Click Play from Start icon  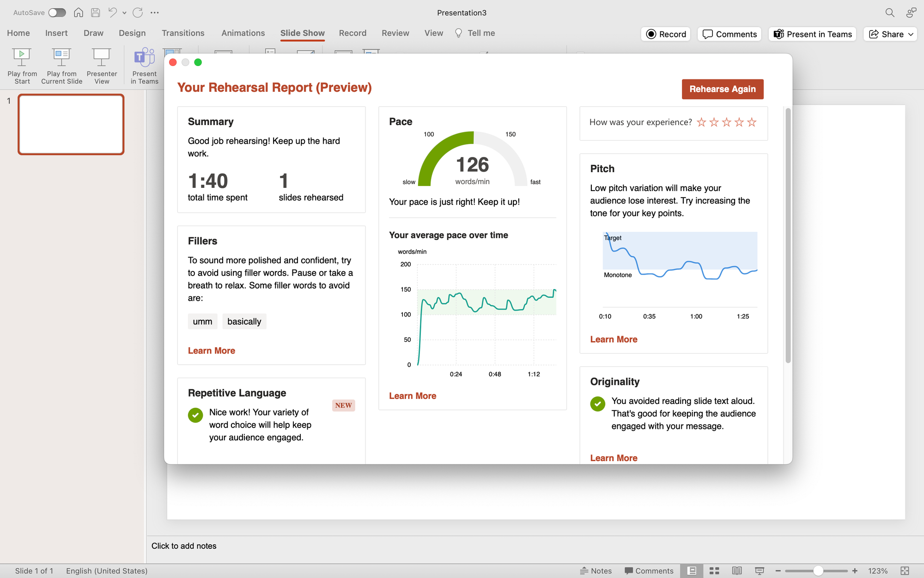click(x=22, y=57)
